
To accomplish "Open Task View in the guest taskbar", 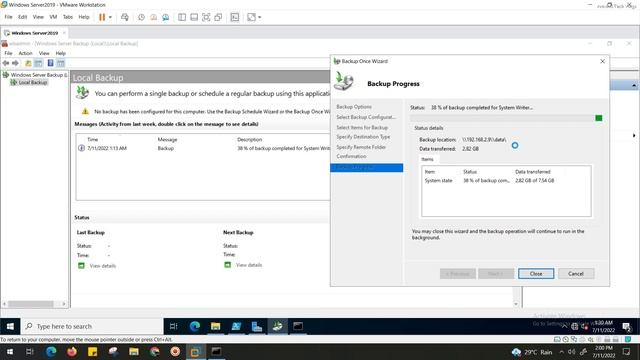I will tap(173, 327).
